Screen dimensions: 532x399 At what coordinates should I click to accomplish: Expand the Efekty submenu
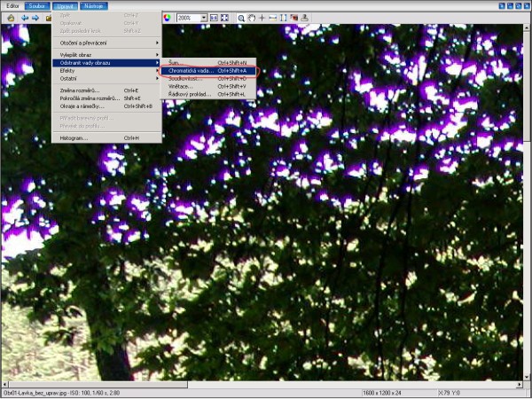[x=106, y=70]
